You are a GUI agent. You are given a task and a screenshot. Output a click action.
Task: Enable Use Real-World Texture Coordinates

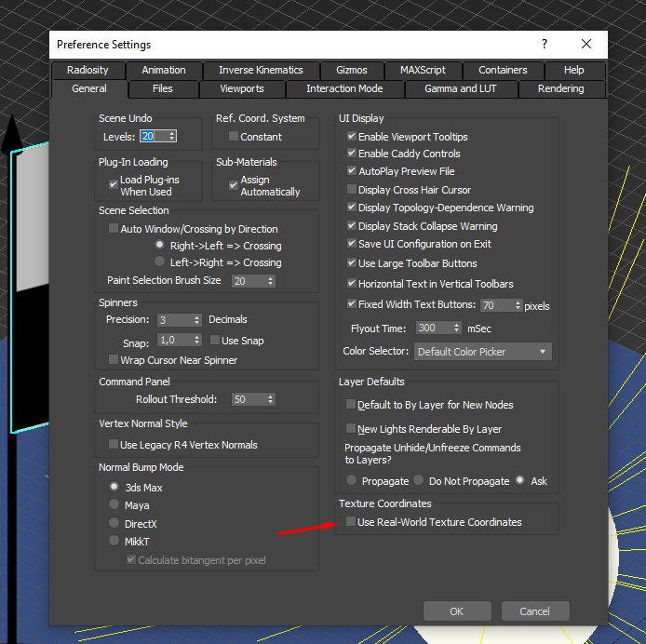click(x=351, y=522)
